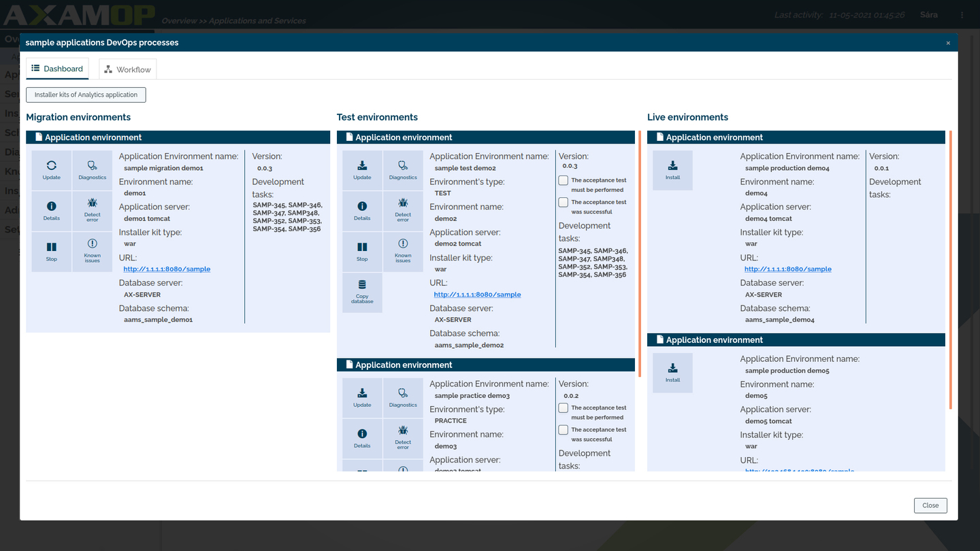Switch to the Dashboard tab

point(57,69)
